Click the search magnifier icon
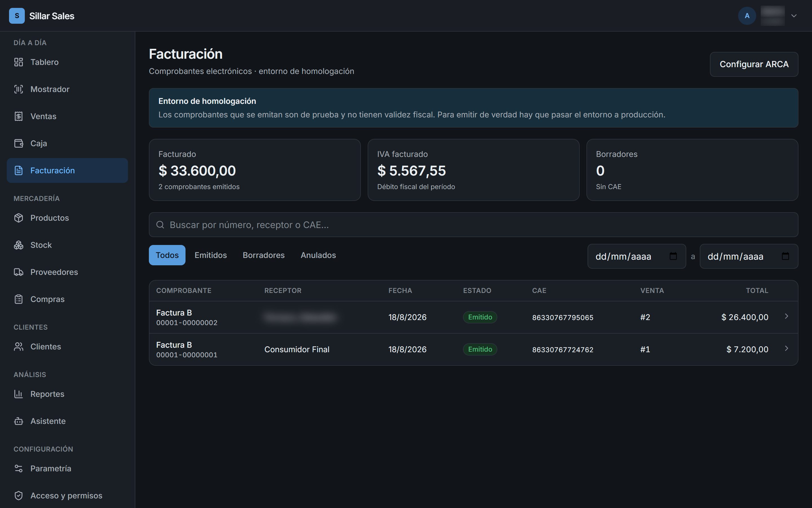Viewport: 812px width, 508px height. coord(160,225)
